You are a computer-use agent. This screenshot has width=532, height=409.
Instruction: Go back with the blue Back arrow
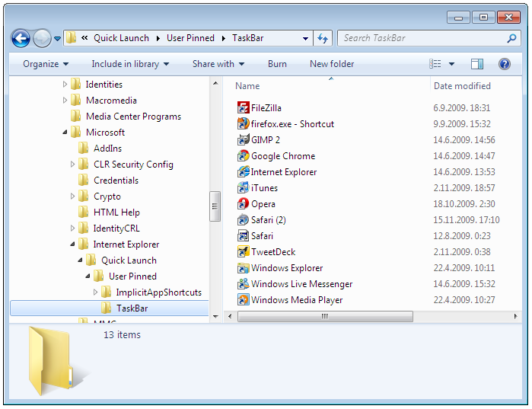click(x=21, y=38)
